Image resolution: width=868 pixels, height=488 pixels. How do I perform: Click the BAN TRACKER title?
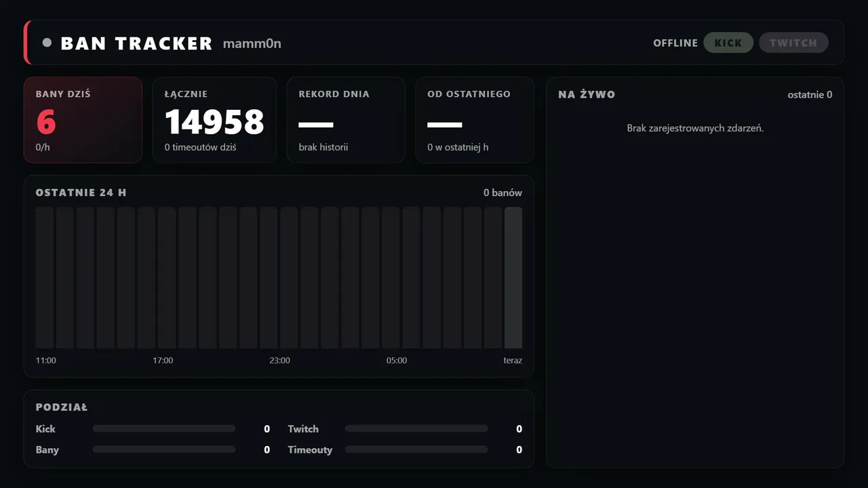136,43
